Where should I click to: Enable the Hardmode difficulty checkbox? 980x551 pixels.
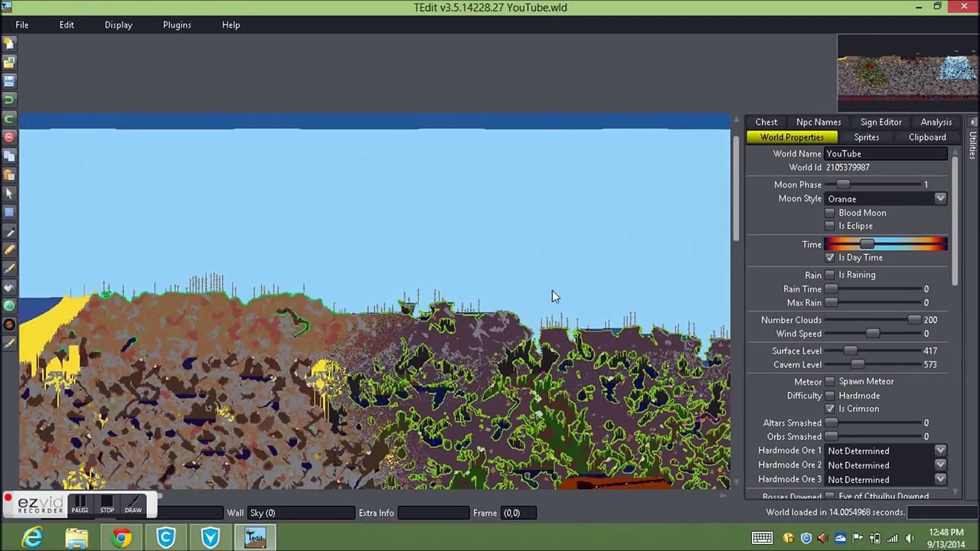830,396
